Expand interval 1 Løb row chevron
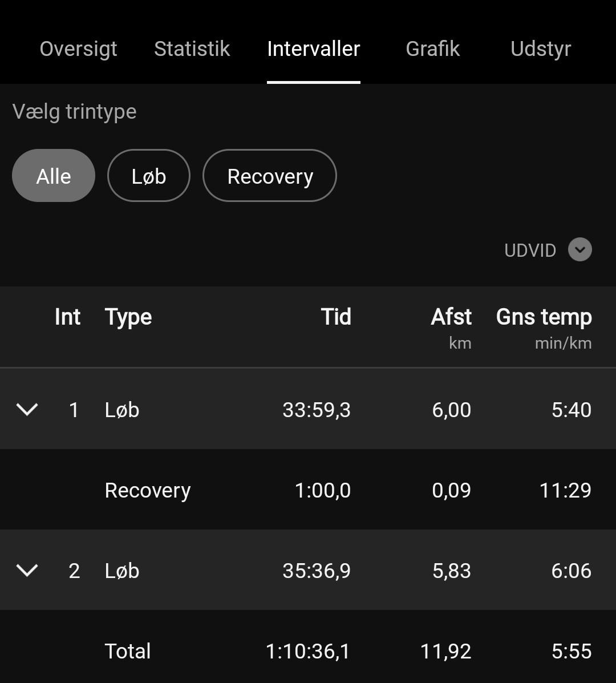 pos(27,409)
